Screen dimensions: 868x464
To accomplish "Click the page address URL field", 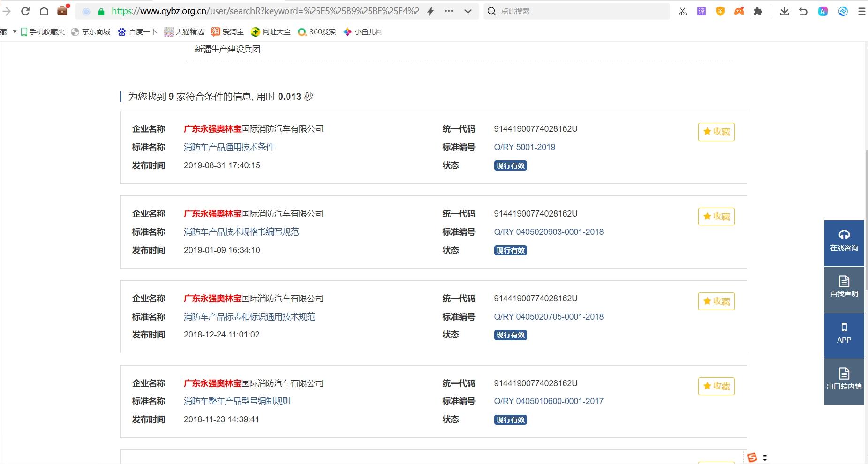I will pyautogui.click(x=265, y=11).
